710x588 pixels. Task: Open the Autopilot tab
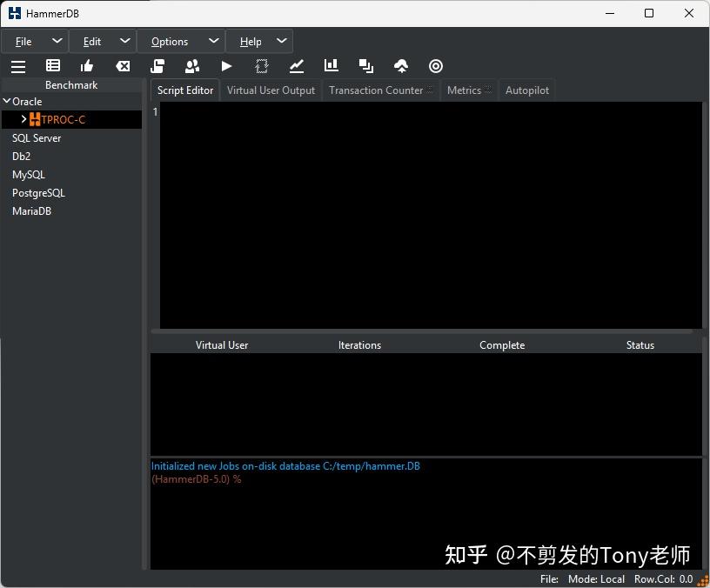[x=526, y=90]
